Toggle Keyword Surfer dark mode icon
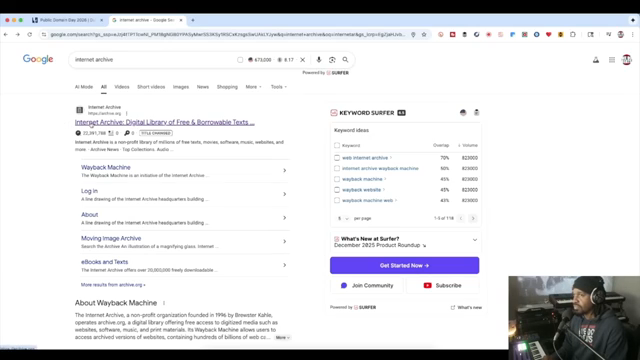 [x=463, y=113]
